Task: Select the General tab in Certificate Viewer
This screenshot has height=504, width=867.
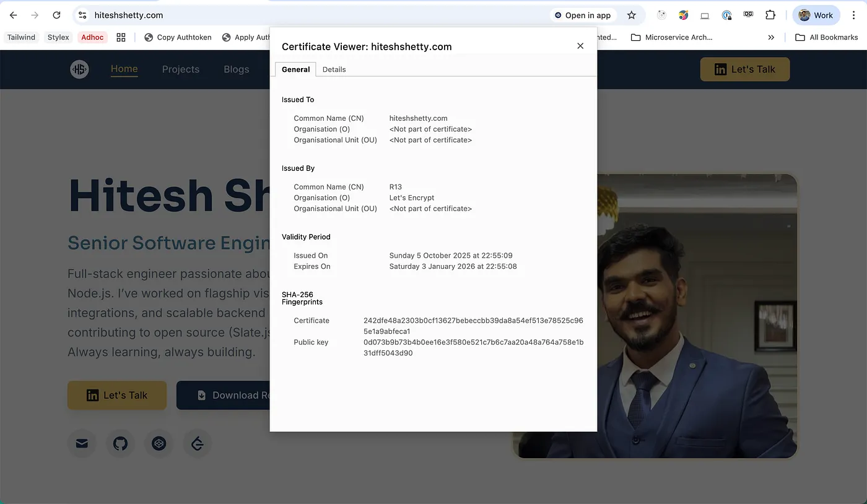Action: pyautogui.click(x=295, y=69)
